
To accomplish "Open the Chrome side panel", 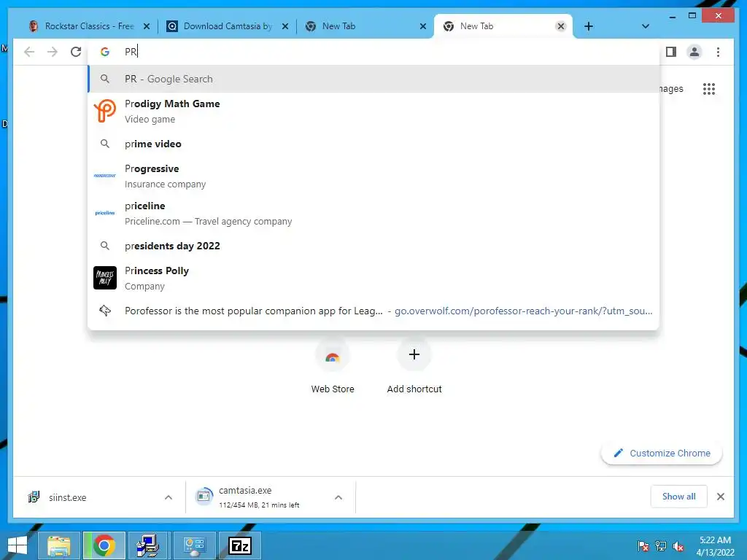I will pos(671,52).
